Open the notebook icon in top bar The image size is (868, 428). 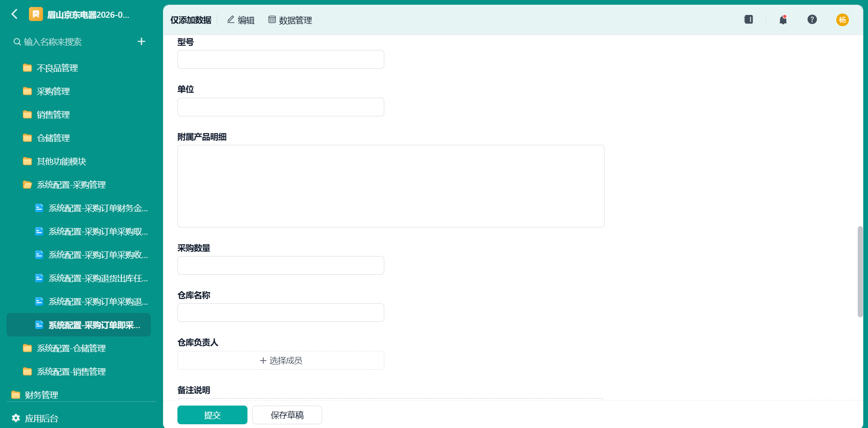click(748, 20)
